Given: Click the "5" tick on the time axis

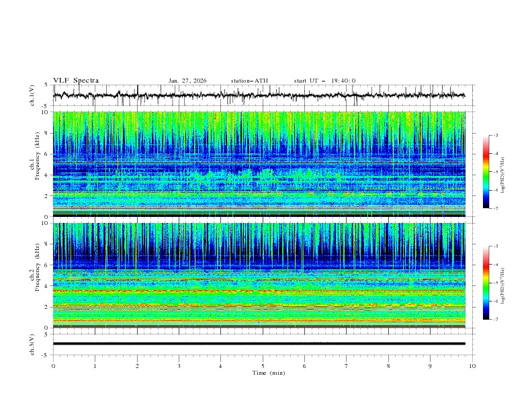Looking at the screenshot, I should tap(263, 366).
